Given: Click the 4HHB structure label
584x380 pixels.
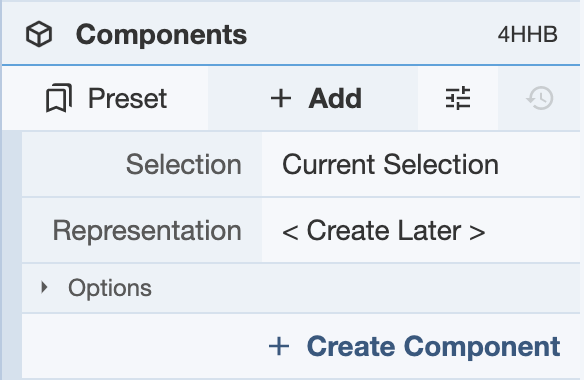Looking at the screenshot, I should tap(527, 35).
